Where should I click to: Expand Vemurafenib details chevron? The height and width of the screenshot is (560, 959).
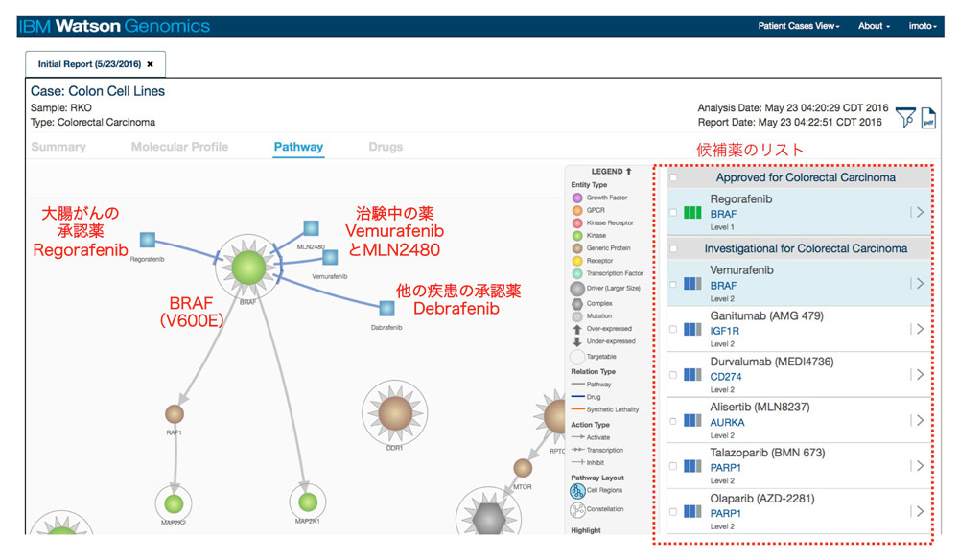pyautogui.click(x=920, y=283)
